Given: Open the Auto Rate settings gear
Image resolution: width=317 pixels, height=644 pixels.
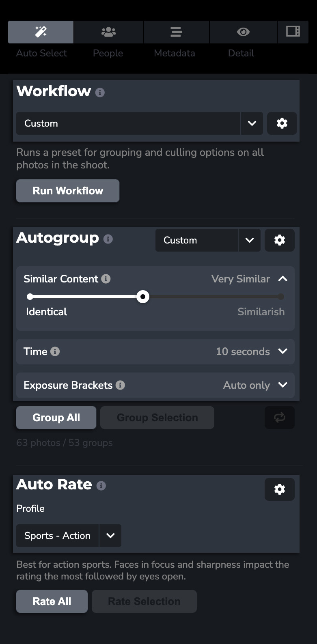Looking at the screenshot, I should point(280,489).
